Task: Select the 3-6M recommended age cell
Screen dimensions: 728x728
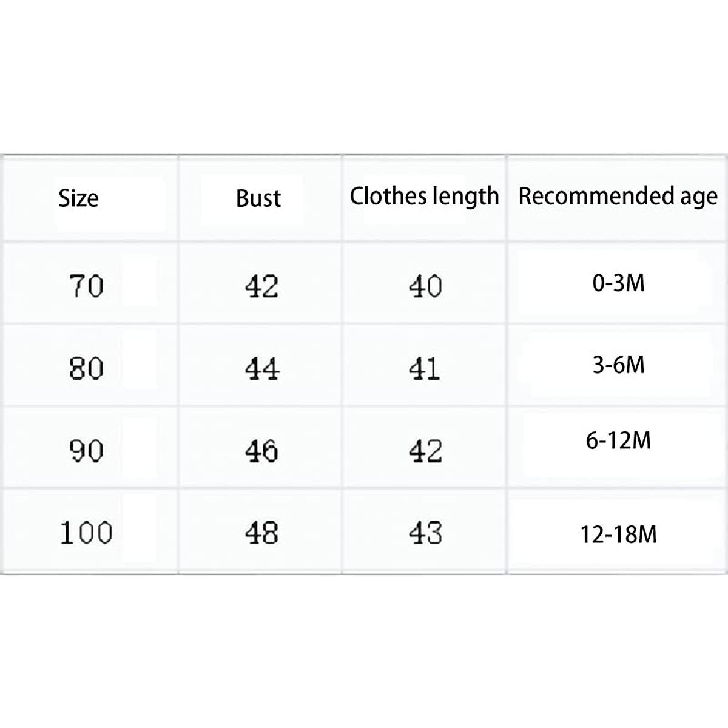Action: pyautogui.click(x=618, y=365)
